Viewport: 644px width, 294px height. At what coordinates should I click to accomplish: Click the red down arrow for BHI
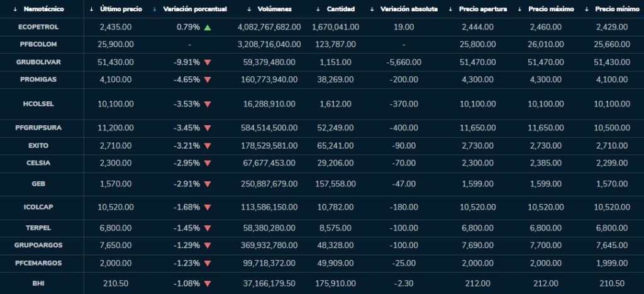[x=208, y=284]
